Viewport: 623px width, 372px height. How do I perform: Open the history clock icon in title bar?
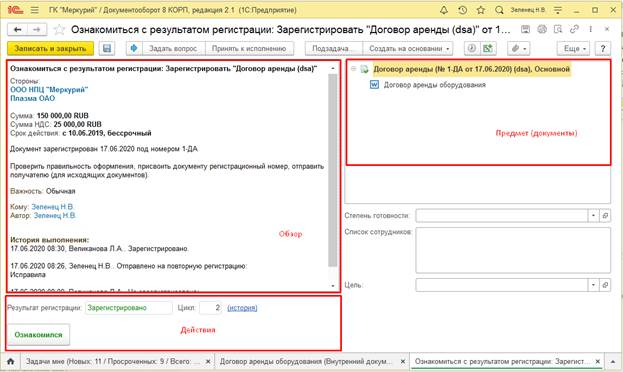point(462,10)
